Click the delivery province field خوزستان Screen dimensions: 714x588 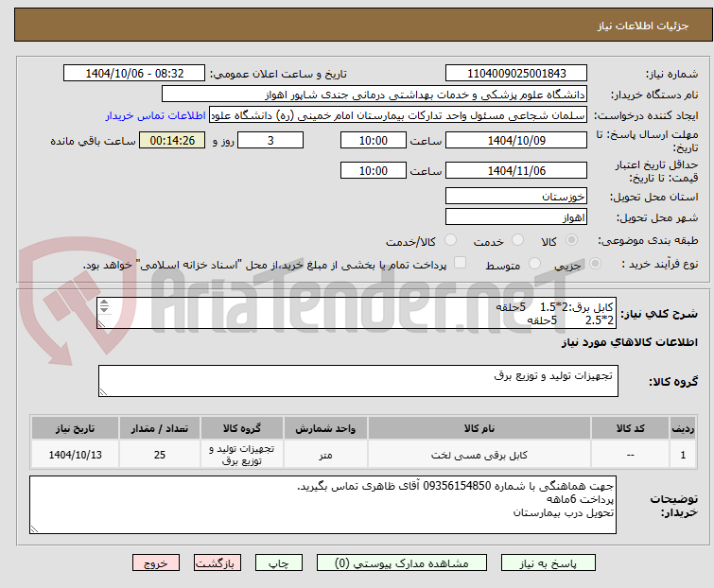point(516,196)
